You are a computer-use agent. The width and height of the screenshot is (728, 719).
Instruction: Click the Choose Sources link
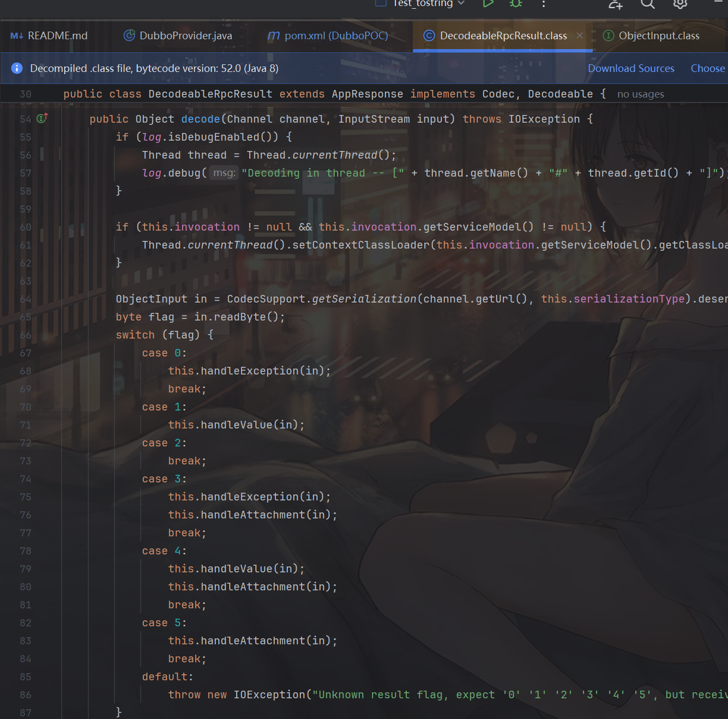coord(707,69)
